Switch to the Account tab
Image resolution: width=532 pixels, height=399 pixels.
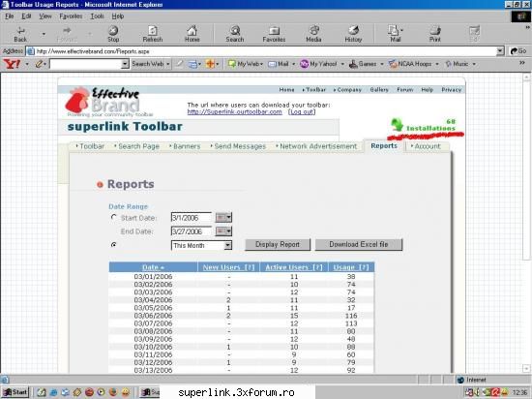tap(426, 146)
